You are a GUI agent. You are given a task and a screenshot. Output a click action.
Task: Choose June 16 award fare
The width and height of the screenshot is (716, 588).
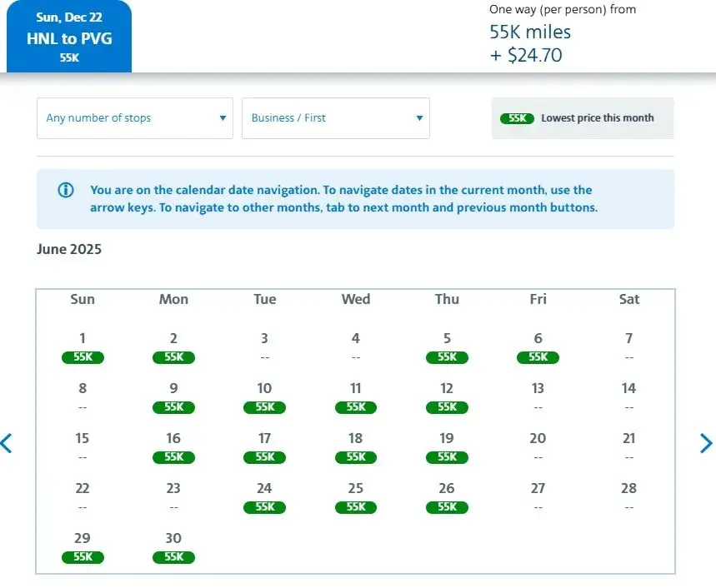173,448
